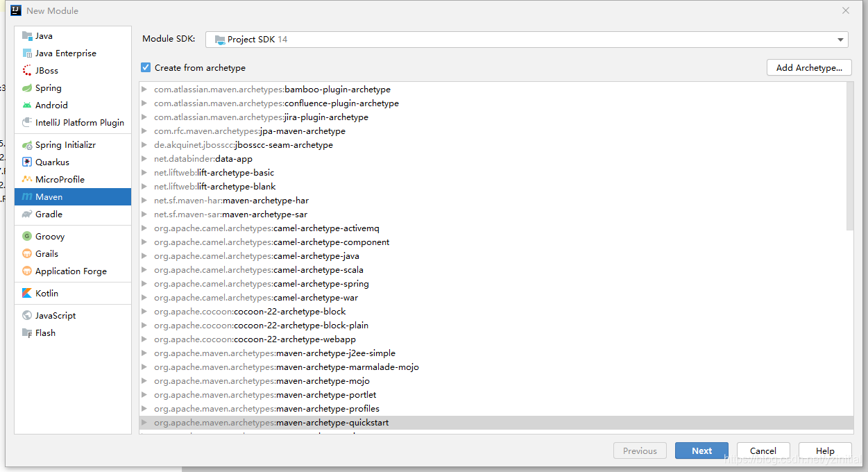Close the New Module dialog
Viewport: 868px width, 472px height.
click(846, 10)
